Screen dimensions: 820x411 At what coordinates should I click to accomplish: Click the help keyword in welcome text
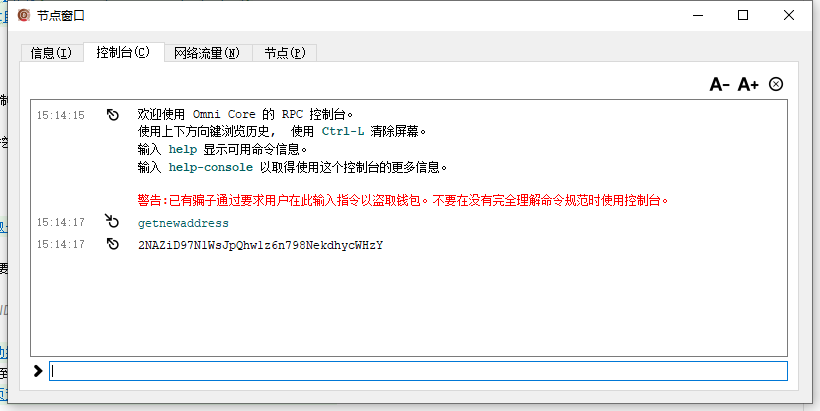pyautogui.click(x=183, y=150)
